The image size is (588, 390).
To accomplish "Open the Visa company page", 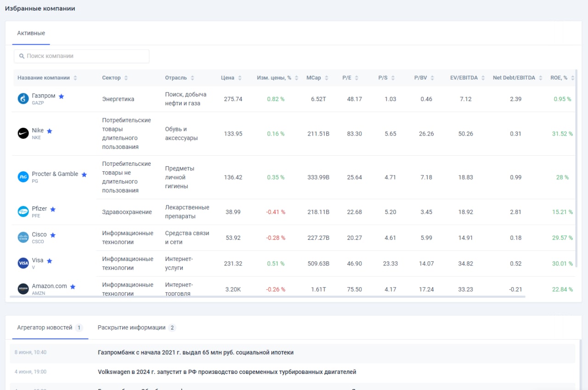I will (x=38, y=260).
